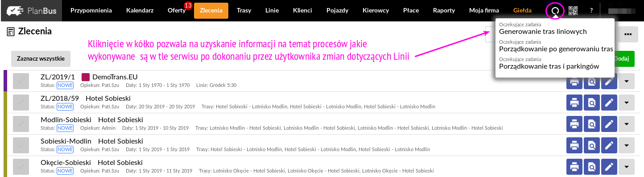Screen dimensions: 644x177
Task: Go to PlanBus home logo
Action: pos(32,10)
